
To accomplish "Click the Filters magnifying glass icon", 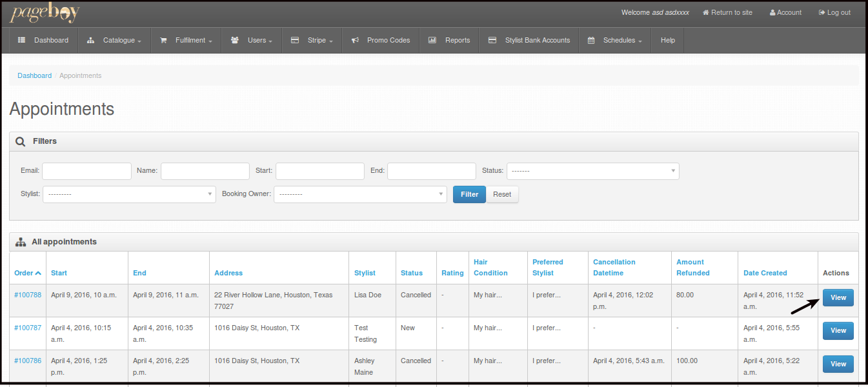I will pos(21,141).
